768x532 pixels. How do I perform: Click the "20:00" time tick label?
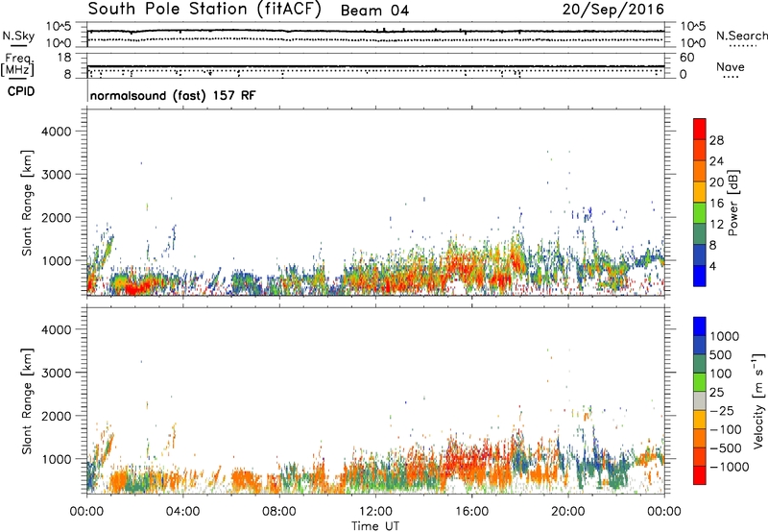[x=568, y=512]
